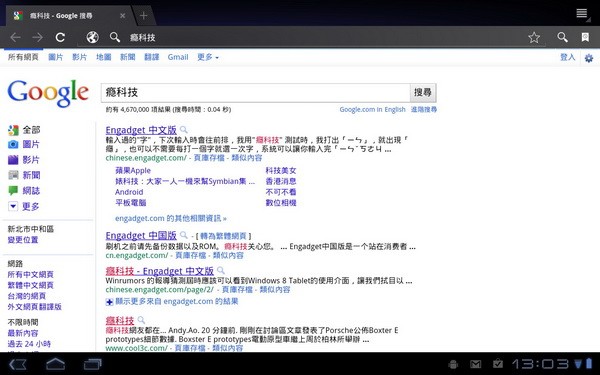Open 轉為繁體網頁 link

[x=223, y=236]
